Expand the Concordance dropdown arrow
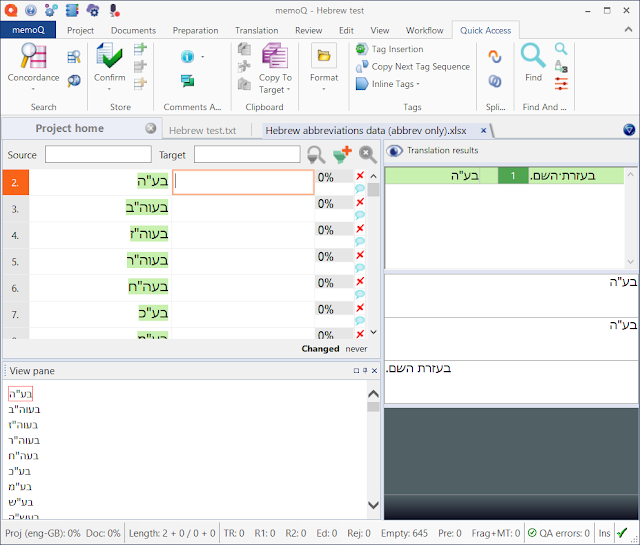The image size is (640, 545). (33, 89)
